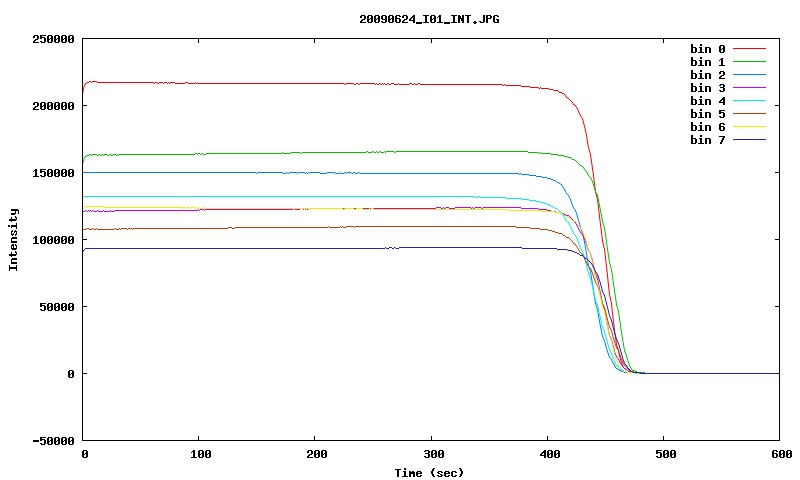Click the 50000 y-axis tick label
Screen dimensions: 800x480
pos(57,307)
